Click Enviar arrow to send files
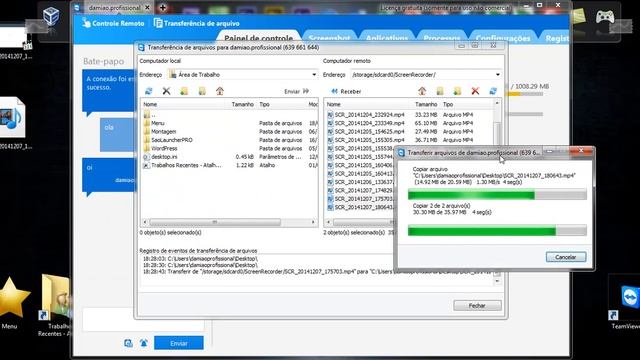The width and height of the screenshot is (640, 360). pyautogui.click(x=297, y=91)
